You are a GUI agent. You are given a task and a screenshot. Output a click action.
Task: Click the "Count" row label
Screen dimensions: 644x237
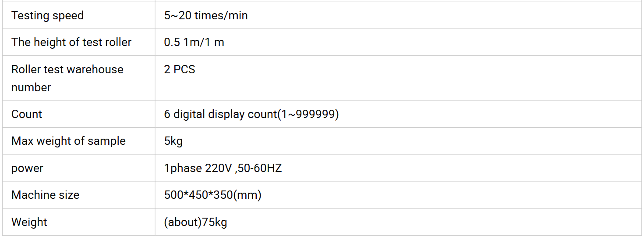(x=27, y=114)
